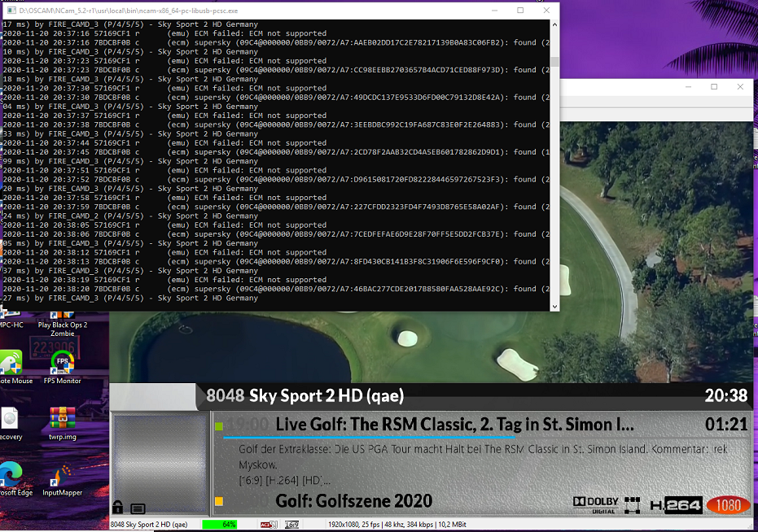758x532 pixels.
Task: Open the recovery disc image file on the desktop
Action: (x=10, y=423)
